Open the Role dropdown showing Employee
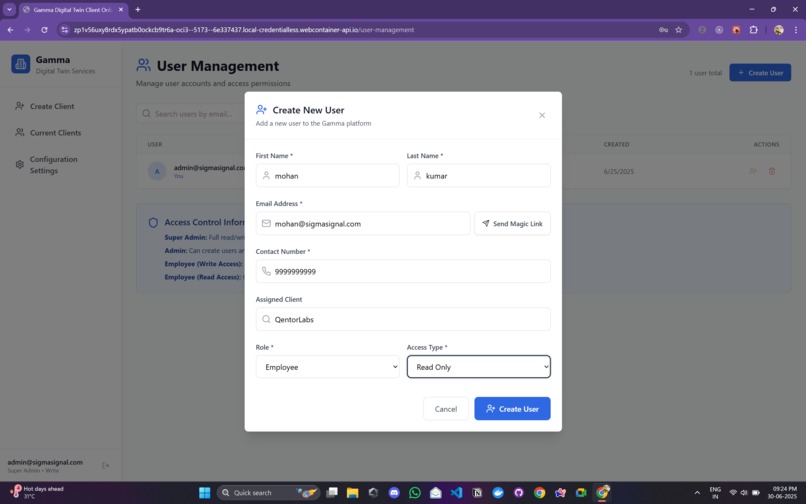This screenshot has width=806, height=504. [x=327, y=367]
